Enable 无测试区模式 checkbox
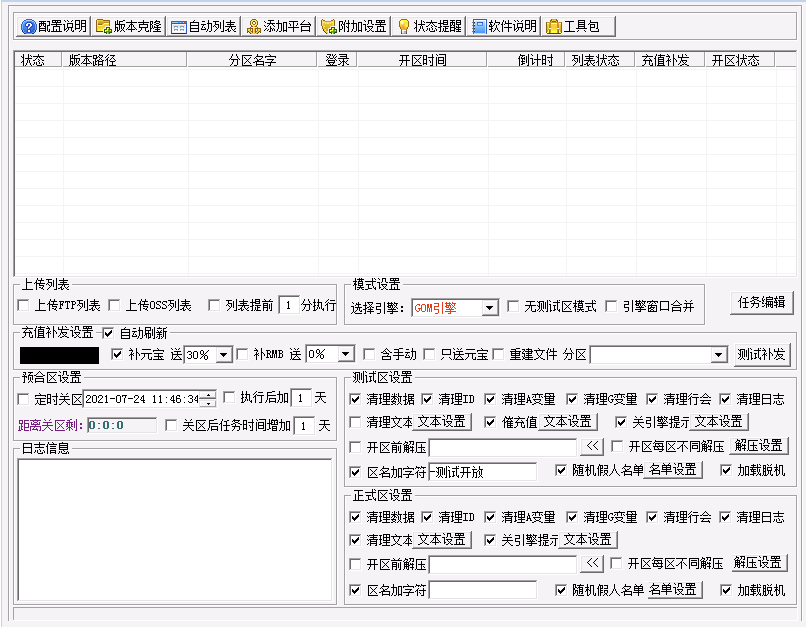The image size is (806, 627). [x=512, y=306]
